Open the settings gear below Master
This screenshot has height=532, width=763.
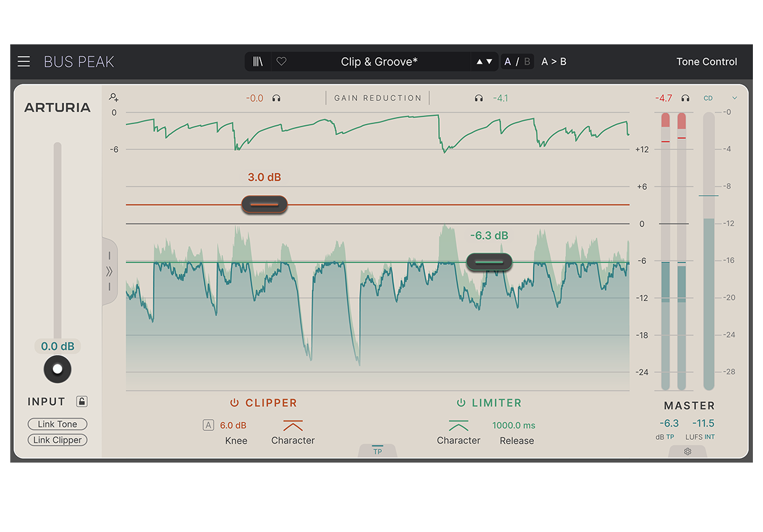[x=687, y=452]
